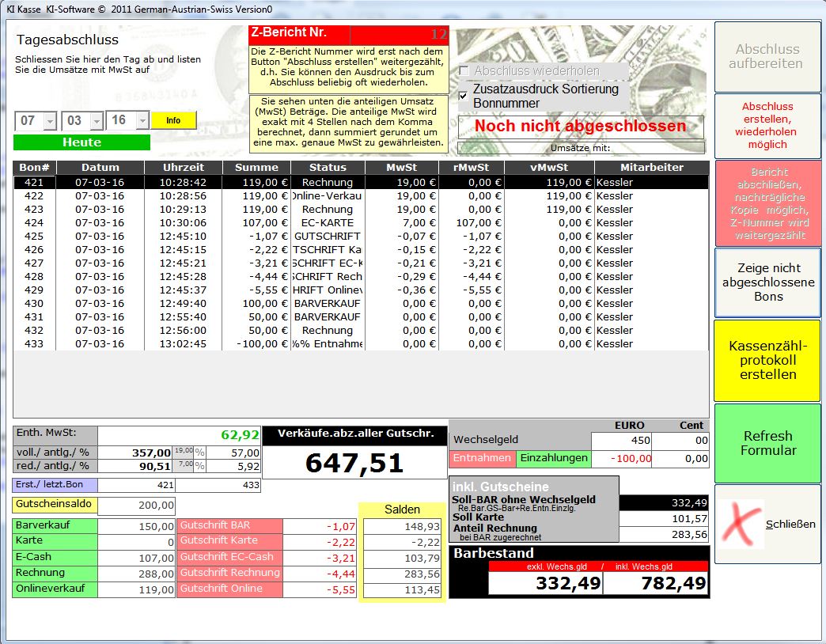Create Kassenzählprotokoll with yellow button

pos(766,360)
